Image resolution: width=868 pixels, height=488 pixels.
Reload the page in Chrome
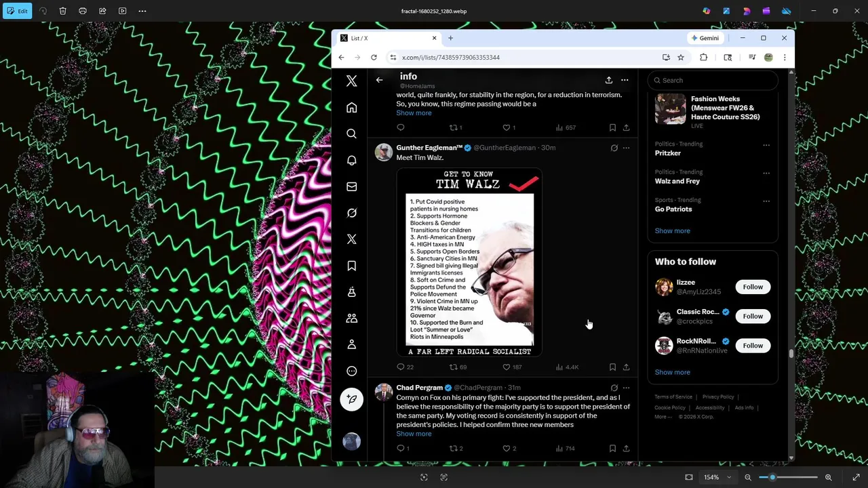click(374, 58)
